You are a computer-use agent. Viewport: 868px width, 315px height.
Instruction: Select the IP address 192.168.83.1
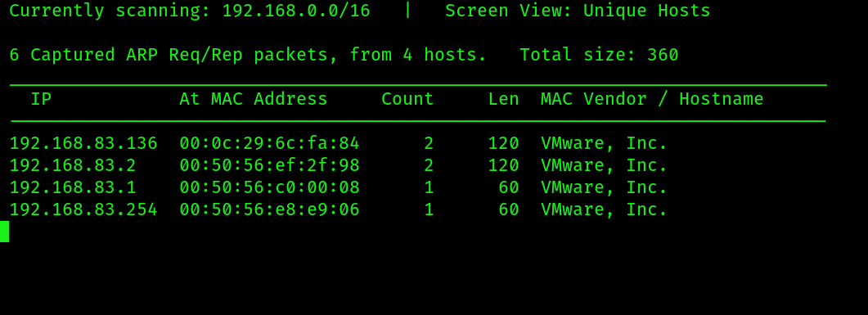(73, 187)
